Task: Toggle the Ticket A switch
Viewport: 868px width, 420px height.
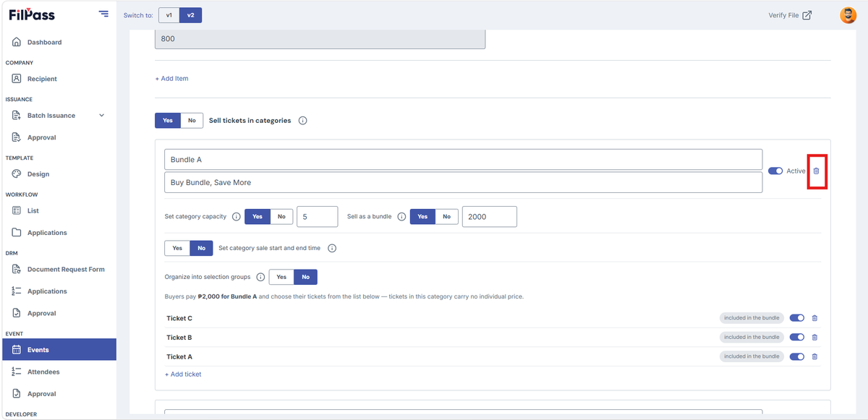Action: click(x=797, y=356)
